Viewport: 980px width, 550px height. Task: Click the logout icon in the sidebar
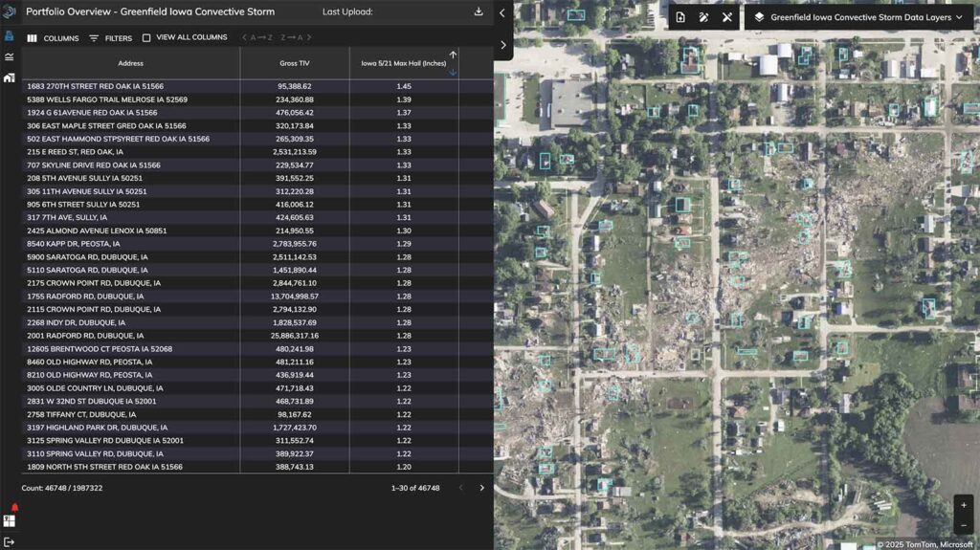(9, 542)
